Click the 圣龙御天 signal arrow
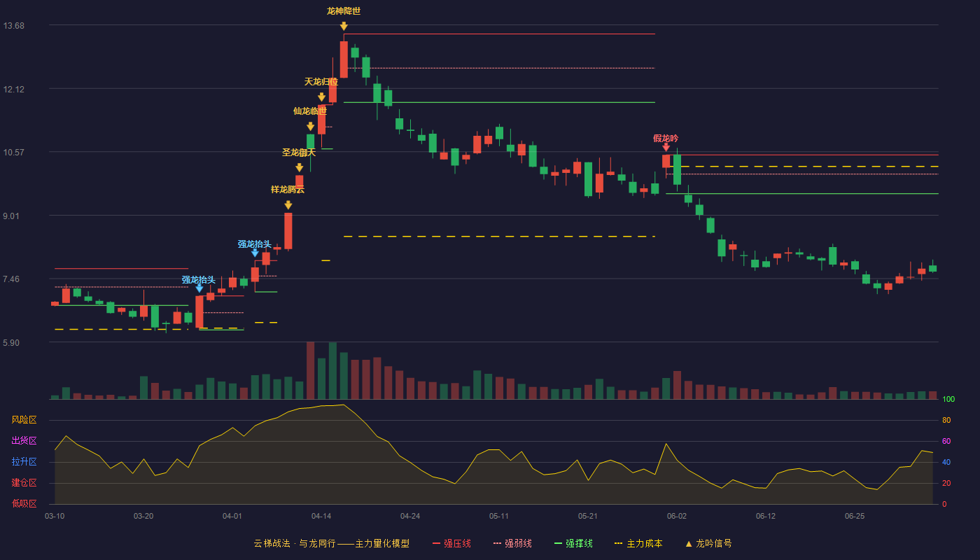The image size is (980, 560). 299,168
